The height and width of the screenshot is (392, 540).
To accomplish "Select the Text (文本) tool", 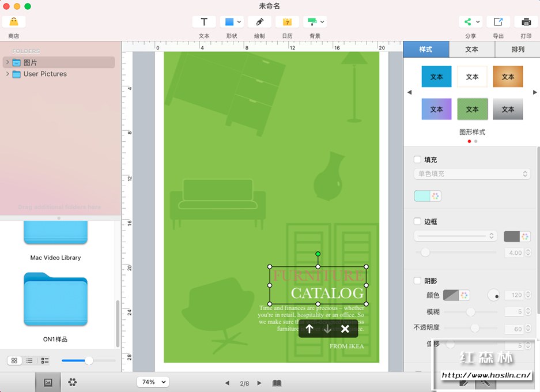I will pos(204,22).
